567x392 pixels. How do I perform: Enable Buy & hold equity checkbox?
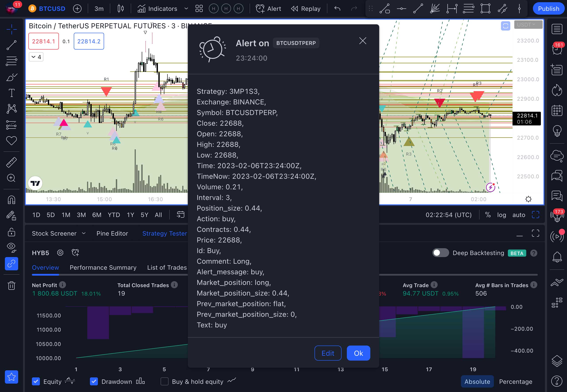point(165,381)
